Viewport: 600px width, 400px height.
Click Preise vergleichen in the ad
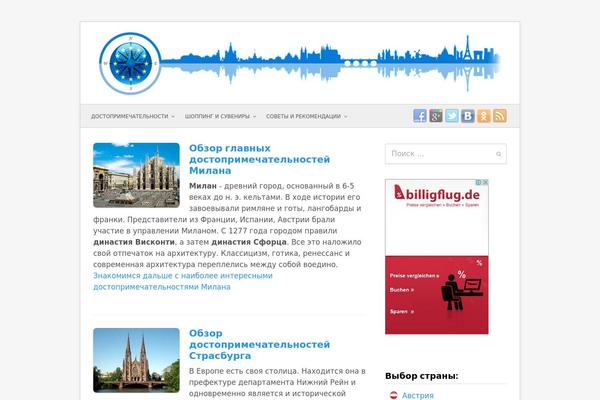pyautogui.click(x=414, y=276)
